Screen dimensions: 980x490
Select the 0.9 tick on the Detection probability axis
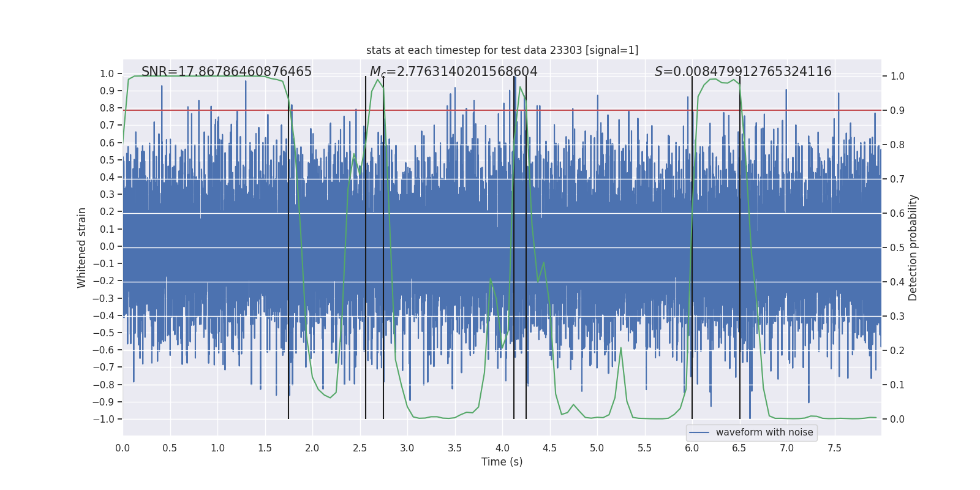click(897, 111)
